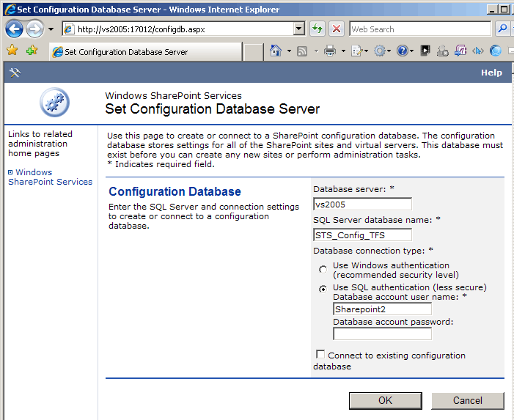Open a new blank tab
The height and width of the screenshot is (420, 514).
coord(254,52)
